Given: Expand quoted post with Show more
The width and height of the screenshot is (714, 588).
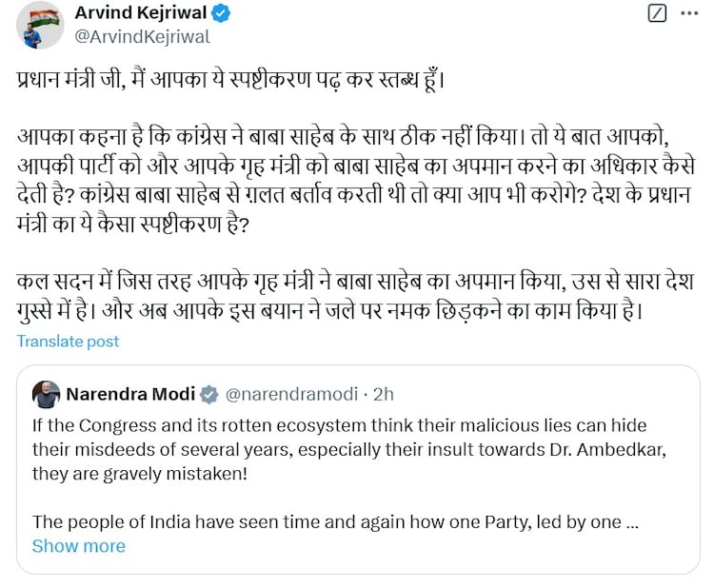Looking at the screenshot, I should (x=78, y=546).
